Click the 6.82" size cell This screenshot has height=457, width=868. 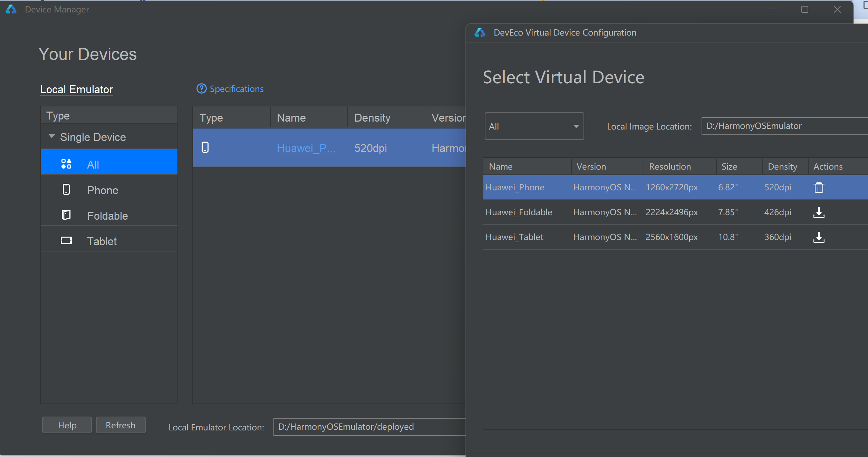[728, 187]
